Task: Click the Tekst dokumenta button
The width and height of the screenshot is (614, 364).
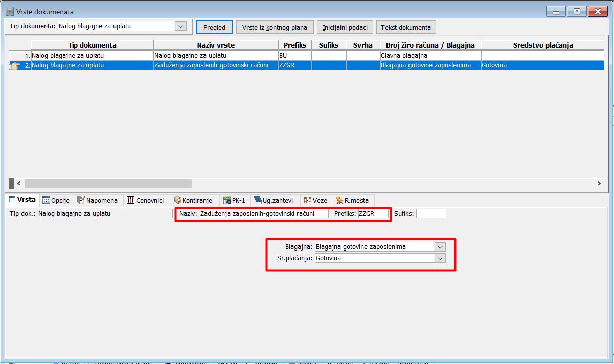Action: point(406,27)
